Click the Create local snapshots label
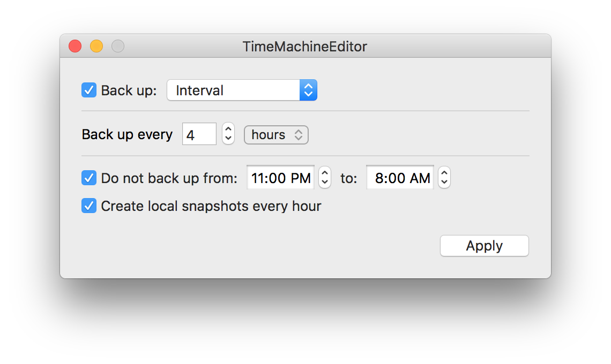Image resolution: width=611 pixels, height=364 pixels. (x=211, y=206)
